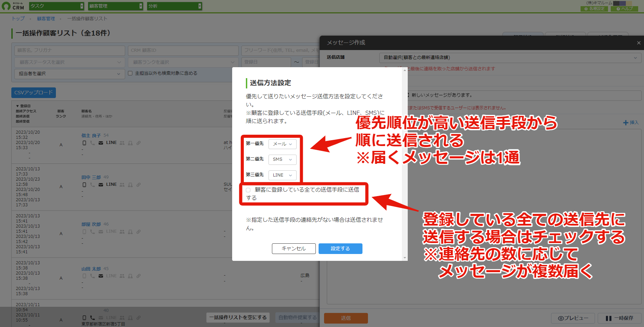Click キャンセル in 送信方法設定 dialog
Screen dimensions: 644x327
pyautogui.click(x=294, y=249)
